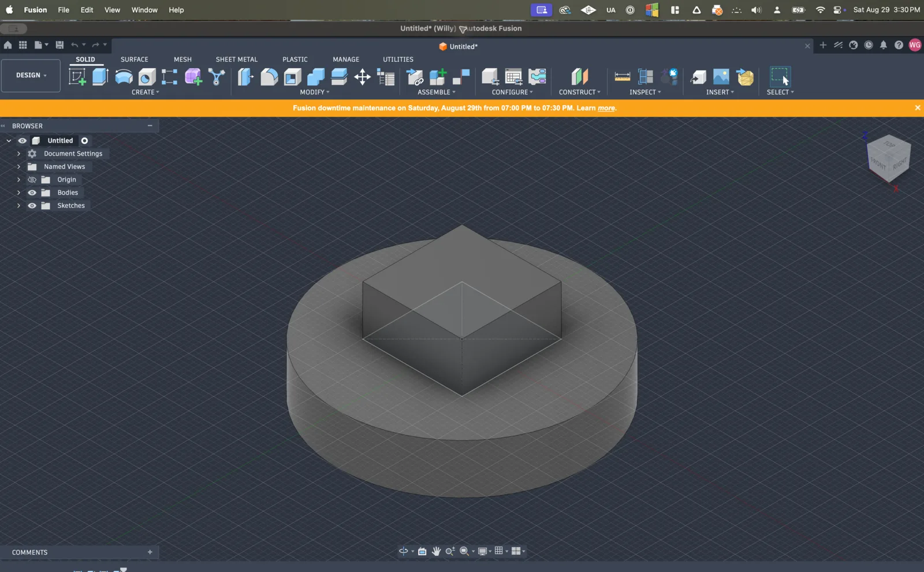Select the Extrude tool
Image resolution: width=924 pixels, height=572 pixels.
(x=100, y=76)
